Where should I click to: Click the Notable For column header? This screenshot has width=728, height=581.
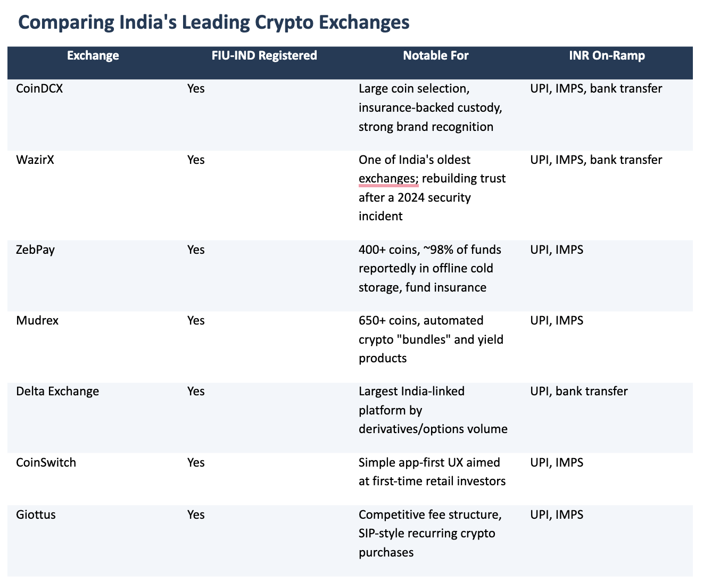(x=436, y=55)
